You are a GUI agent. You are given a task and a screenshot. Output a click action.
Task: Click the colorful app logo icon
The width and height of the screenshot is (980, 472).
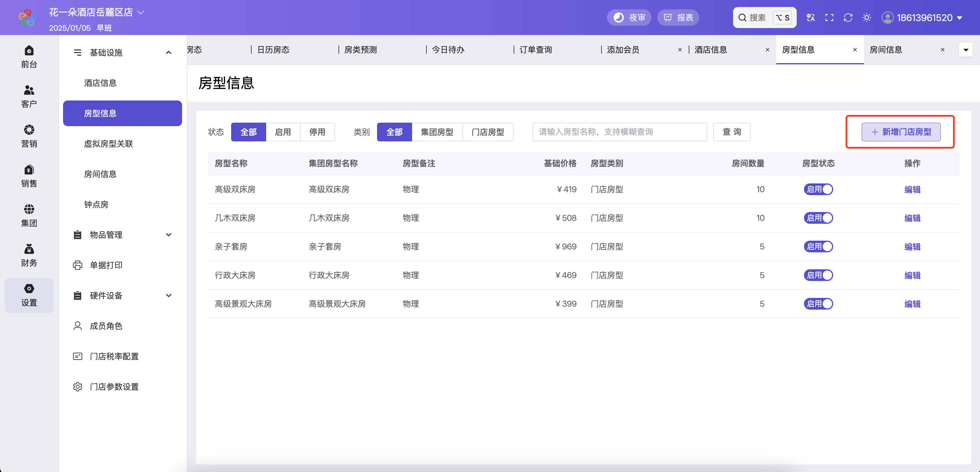point(27,18)
